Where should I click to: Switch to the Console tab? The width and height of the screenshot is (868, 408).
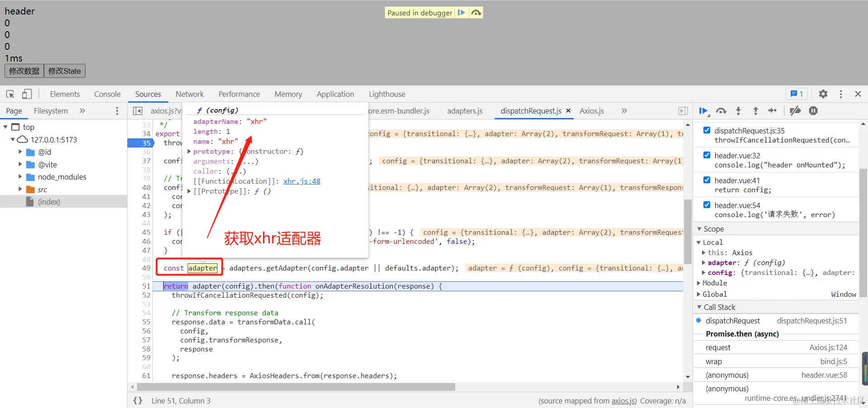tap(107, 94)
